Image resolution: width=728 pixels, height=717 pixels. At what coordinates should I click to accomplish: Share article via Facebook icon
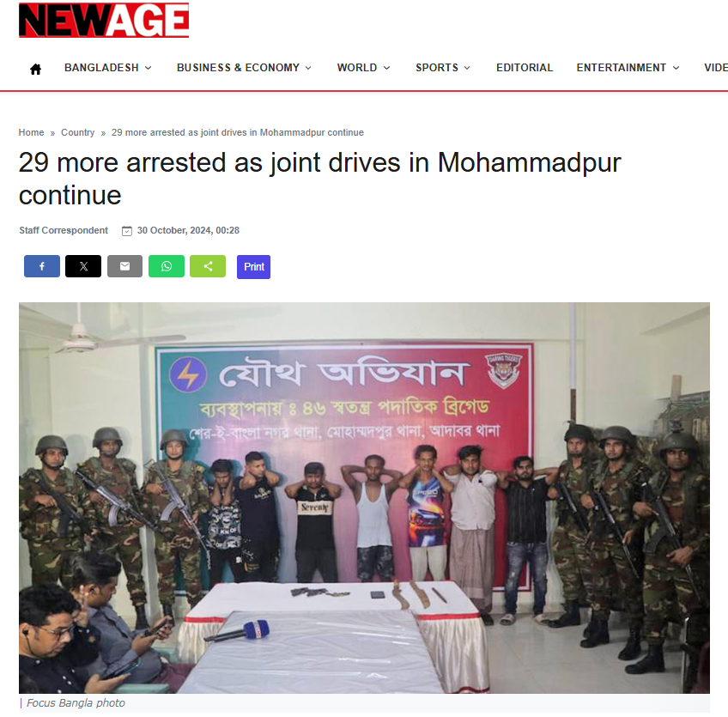(x=42, y=266)
